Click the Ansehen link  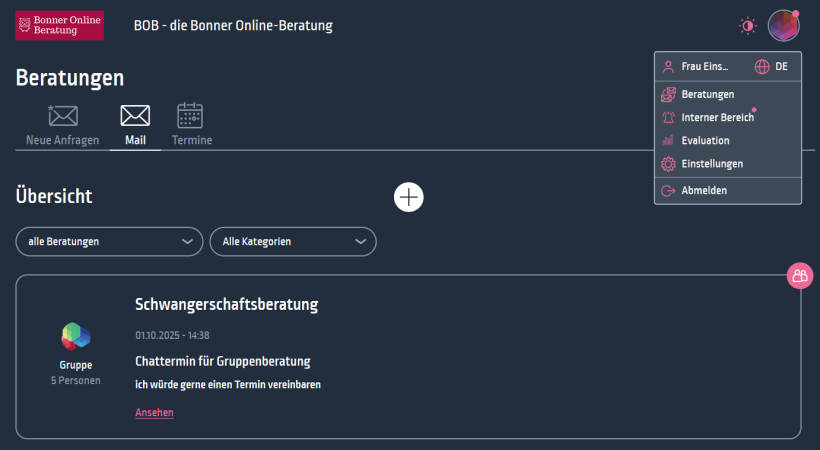(154, 412)
